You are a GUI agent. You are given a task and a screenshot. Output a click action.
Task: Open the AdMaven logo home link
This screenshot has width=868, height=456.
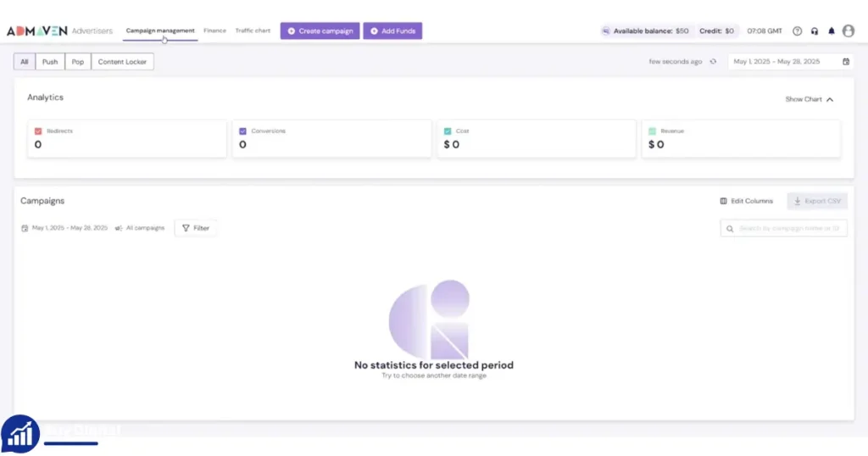click(37, 31)
